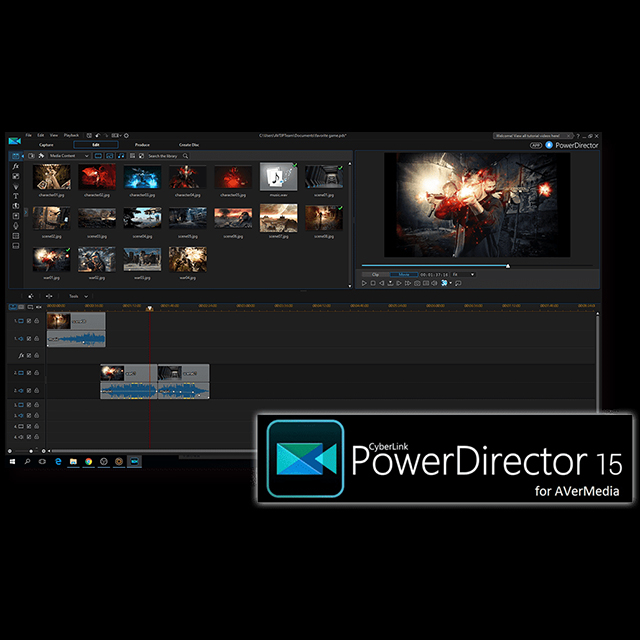Switch to the Create Disc tab

[189, 145]
